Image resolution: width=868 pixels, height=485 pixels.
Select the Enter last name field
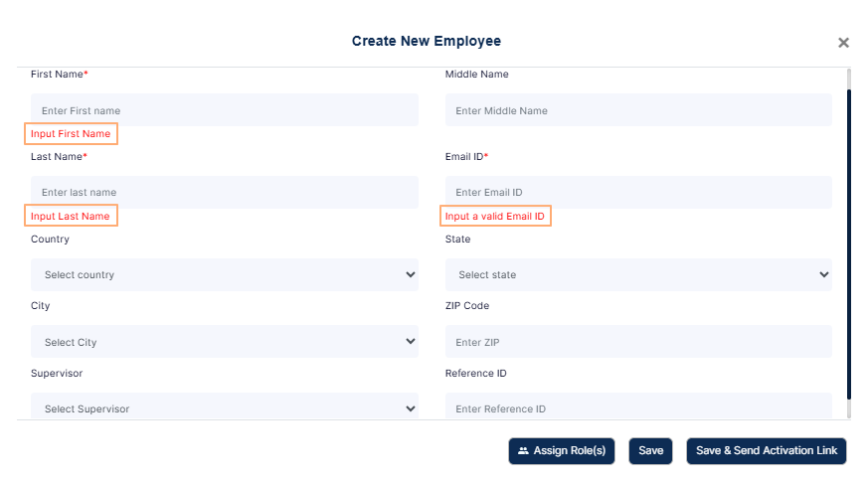(x=224, y=192)
